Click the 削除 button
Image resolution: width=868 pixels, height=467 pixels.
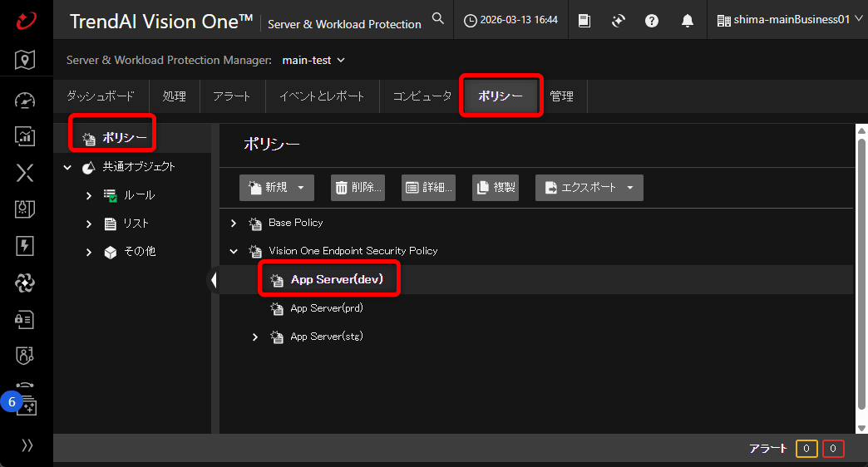tap(358, 188)
